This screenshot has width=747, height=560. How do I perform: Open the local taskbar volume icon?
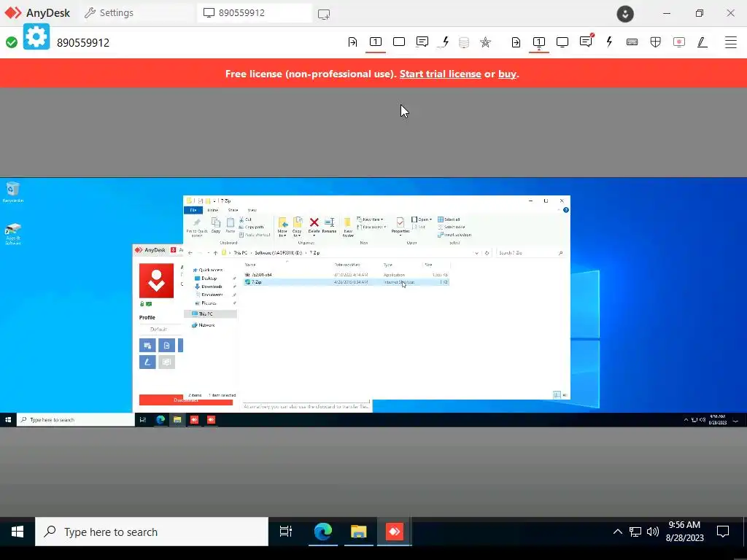pyautogui.click(x=653, y=532)
